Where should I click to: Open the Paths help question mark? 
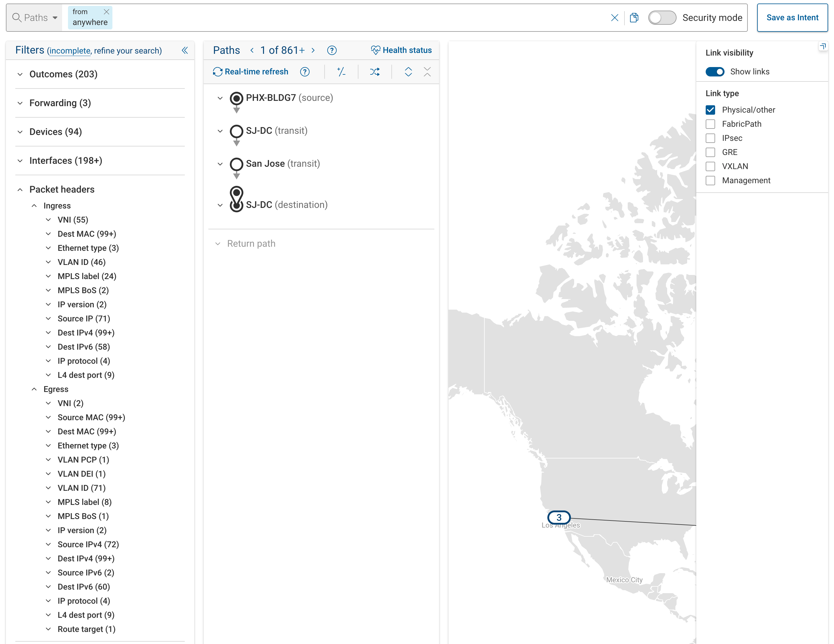point(332,50)
